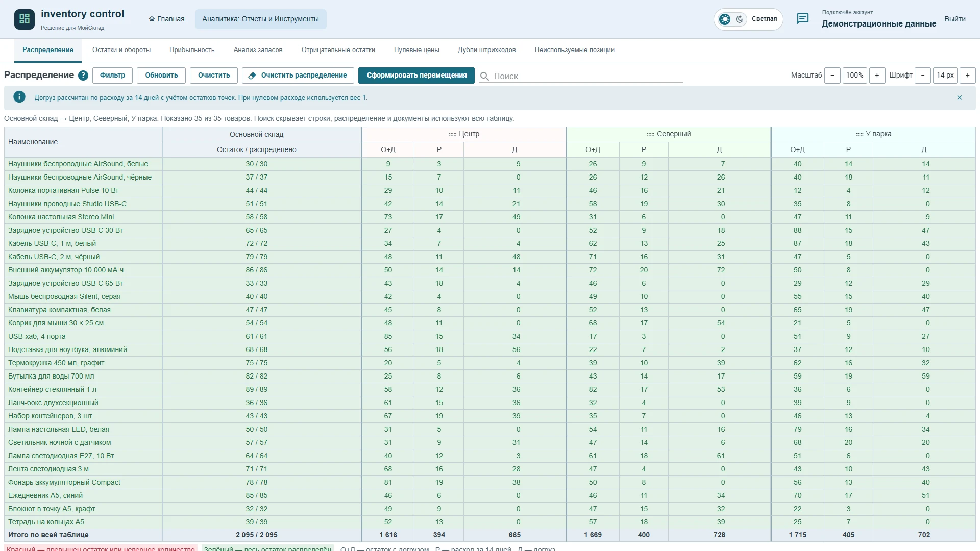Click the Очистить button
The height and width of the screenshot is (551, 980).
[x=214, y=76]
